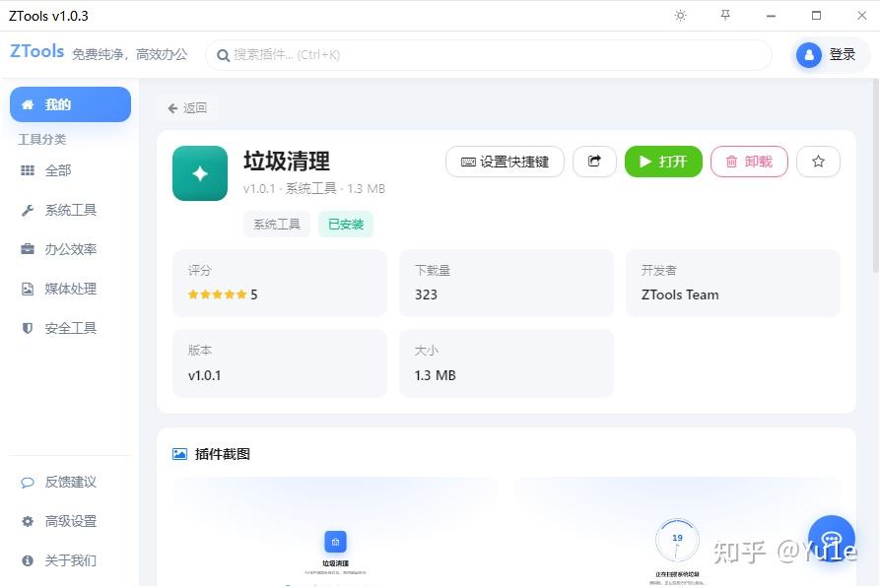Favorite the plugin with star icon

[818, 162]
